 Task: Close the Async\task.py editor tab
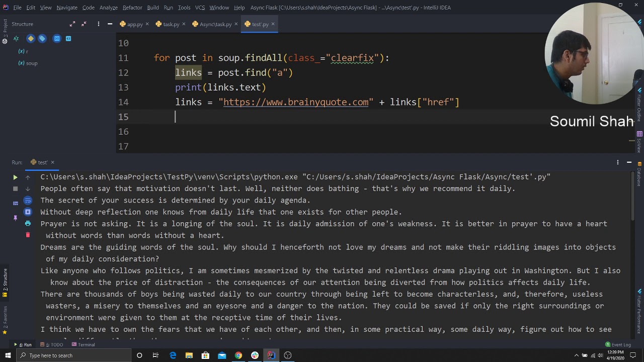pos(236,24)
